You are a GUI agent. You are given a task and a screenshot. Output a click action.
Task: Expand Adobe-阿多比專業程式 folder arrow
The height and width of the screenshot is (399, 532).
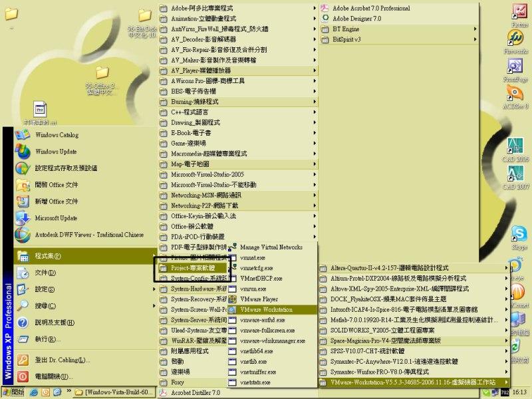(315, 8)
